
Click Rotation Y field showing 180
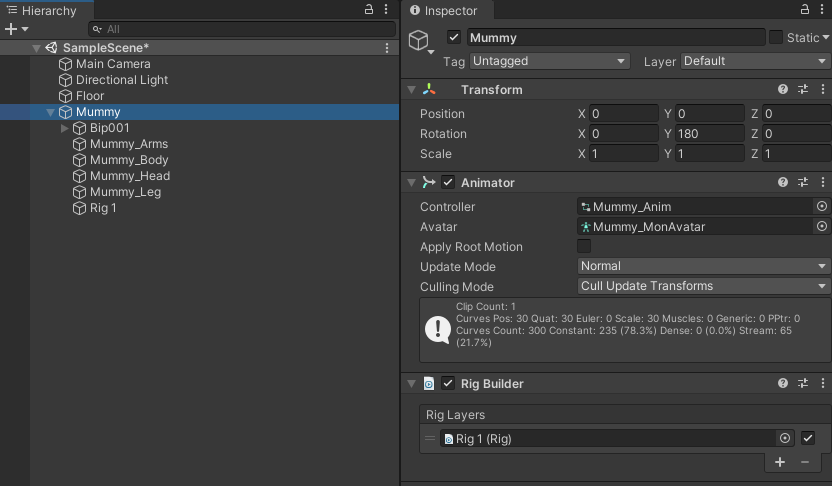(709, 134)
